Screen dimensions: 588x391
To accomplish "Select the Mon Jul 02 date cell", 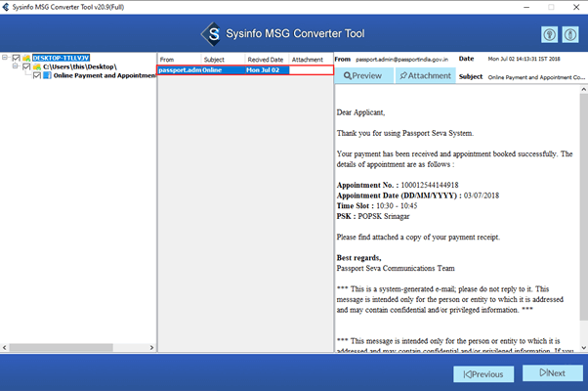I will coord(267,70).
